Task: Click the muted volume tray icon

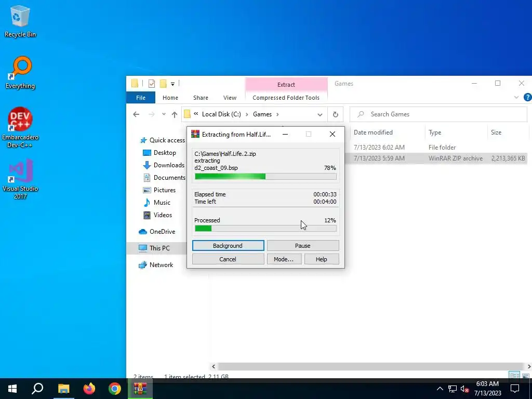Action: [464, 389]
